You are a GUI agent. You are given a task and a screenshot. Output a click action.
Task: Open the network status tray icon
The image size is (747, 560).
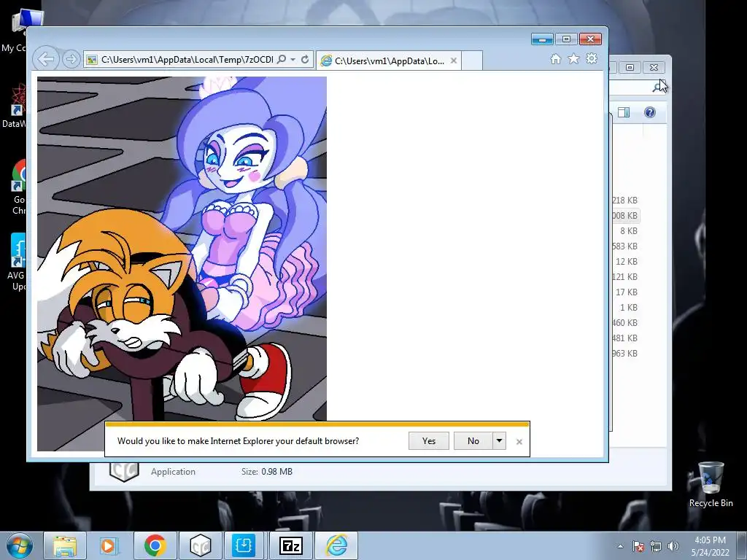[x=656, y=546]
